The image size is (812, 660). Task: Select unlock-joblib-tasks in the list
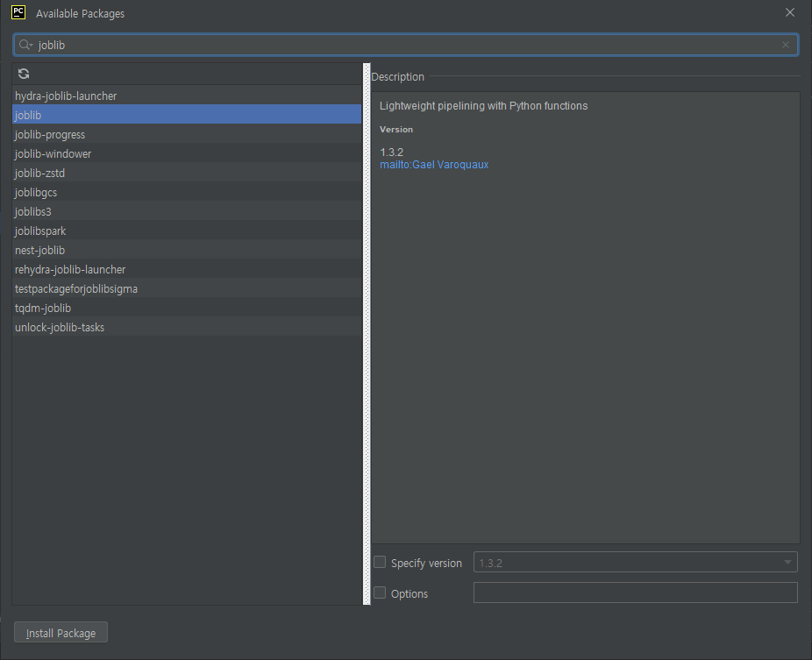pos(187,327)
